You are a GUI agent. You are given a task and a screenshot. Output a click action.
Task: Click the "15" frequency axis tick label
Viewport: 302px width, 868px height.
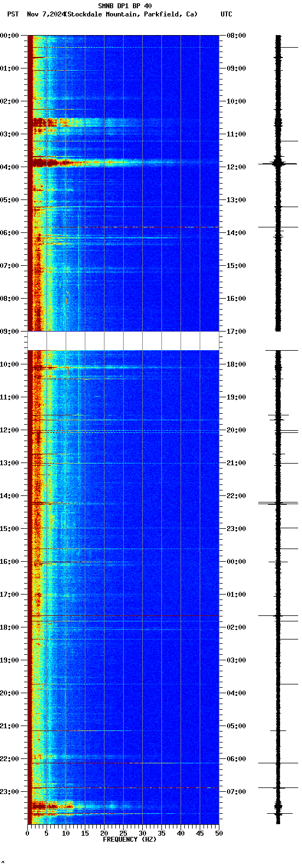tap(85, 833)
